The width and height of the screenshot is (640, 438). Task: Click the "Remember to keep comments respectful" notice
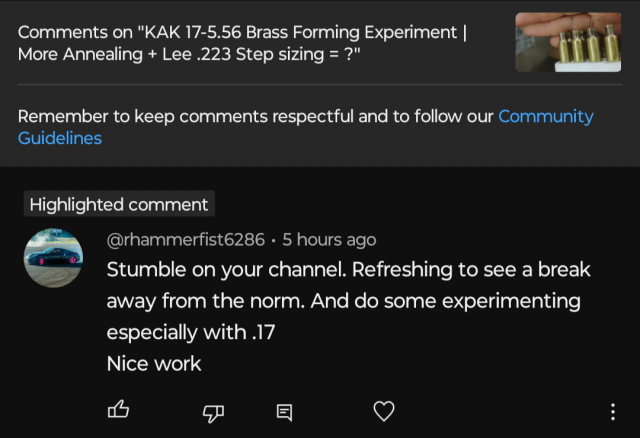(255, 116)
